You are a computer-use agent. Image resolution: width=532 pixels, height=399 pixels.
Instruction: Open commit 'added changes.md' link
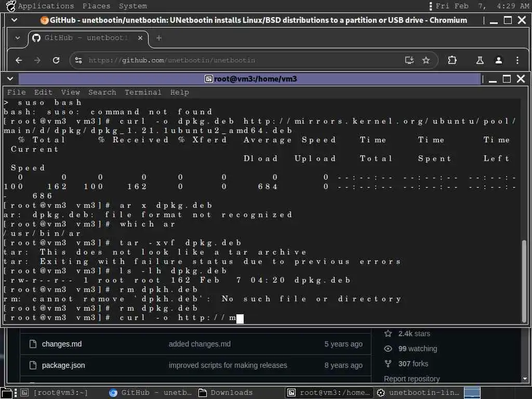199,344
